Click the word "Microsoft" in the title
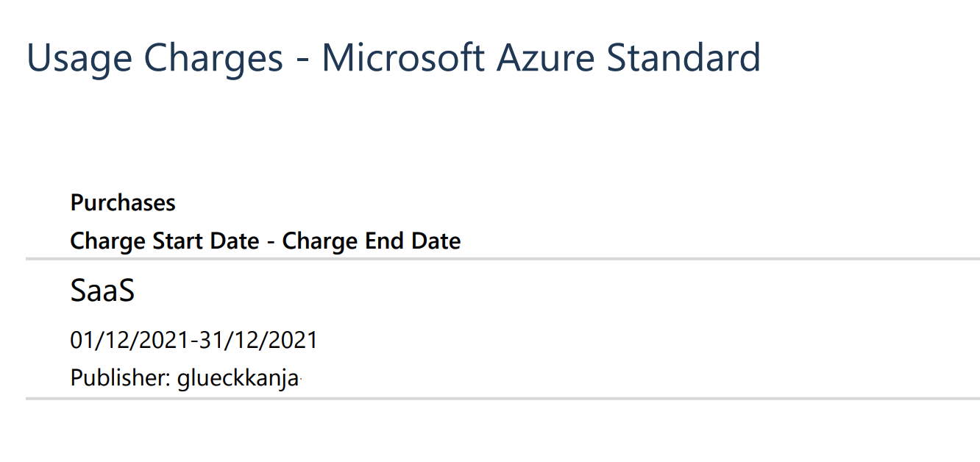The width and height of the screenshot is (980, 462). point(403,58)
